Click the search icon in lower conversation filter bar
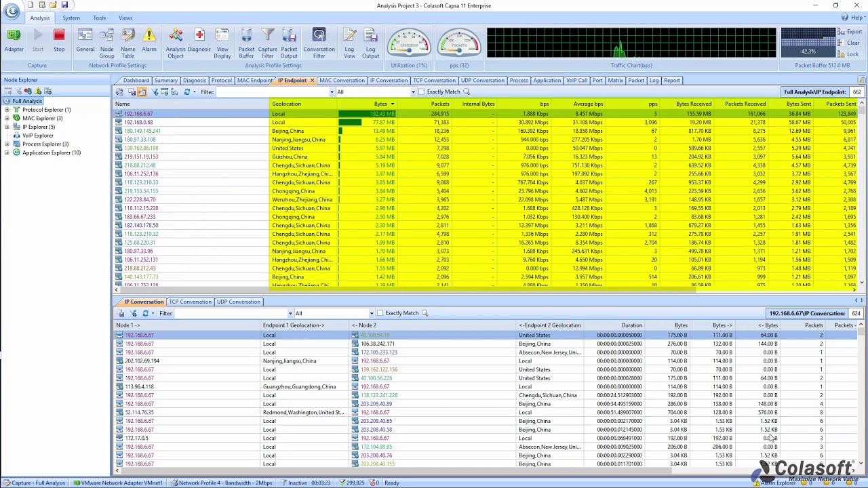The height and width of the screenshot is (488, 868). click(x=425, y=313)
